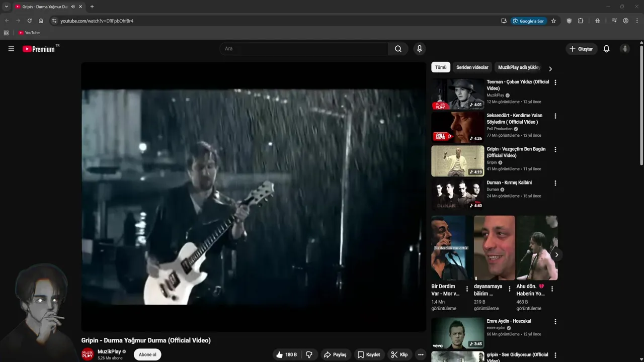
Task: Open browser media controls icon
Action: tap(614, 21)
